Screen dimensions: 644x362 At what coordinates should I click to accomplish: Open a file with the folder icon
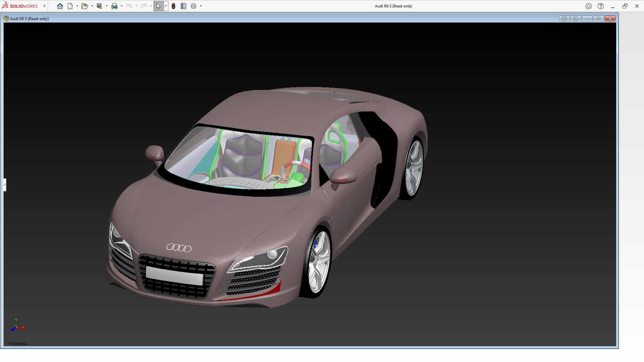(84, 6)
